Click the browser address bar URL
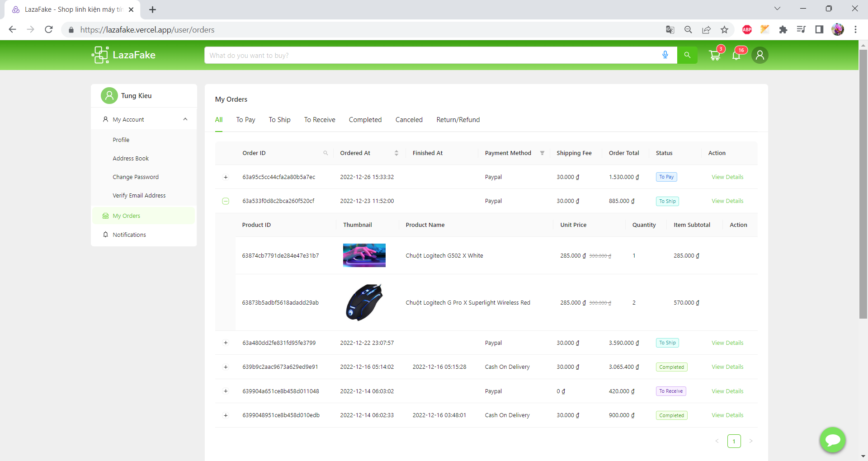 pos(147,30)
